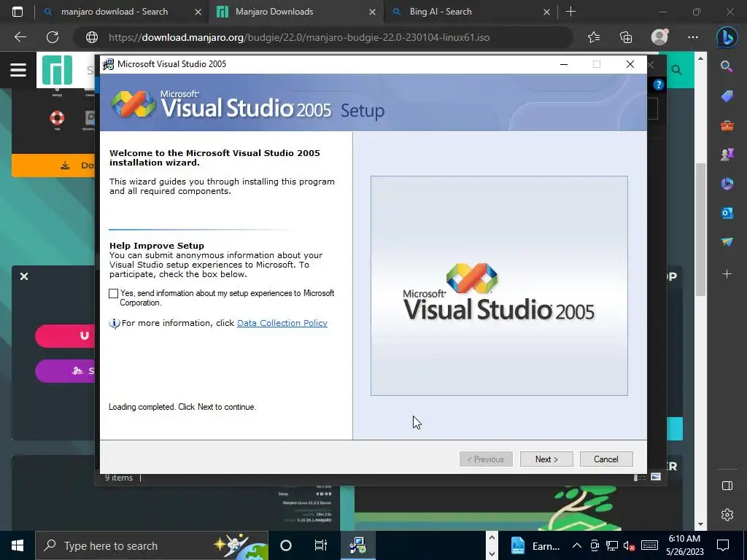Click the Visual Studio setup title bar icon
Screen dimensions: 747x560
pyautogui.click(x=108, y=64)
